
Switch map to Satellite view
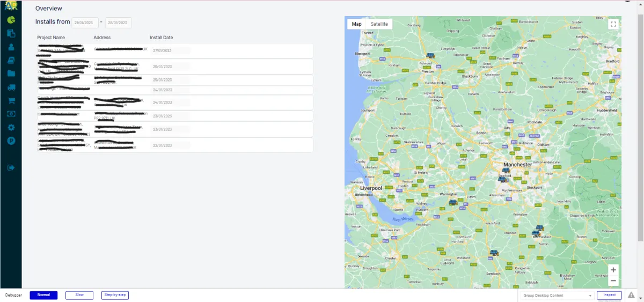(x=379, y=24)
